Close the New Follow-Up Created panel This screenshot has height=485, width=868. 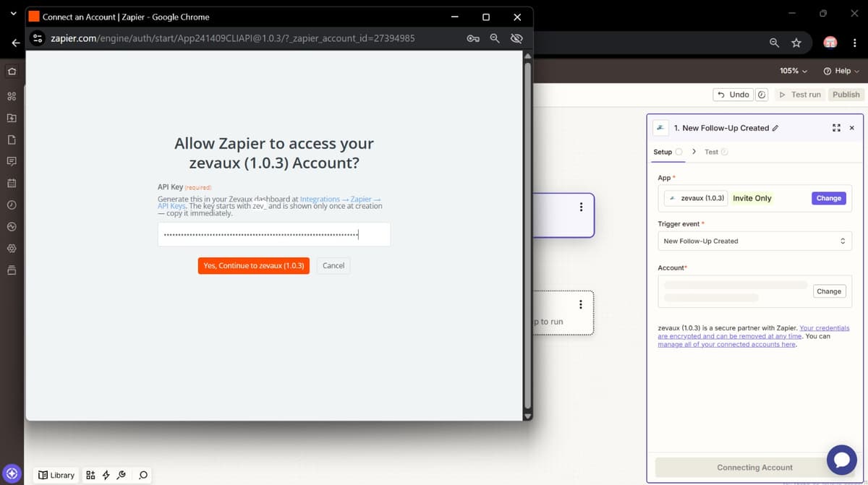click(x=851, y=128)
